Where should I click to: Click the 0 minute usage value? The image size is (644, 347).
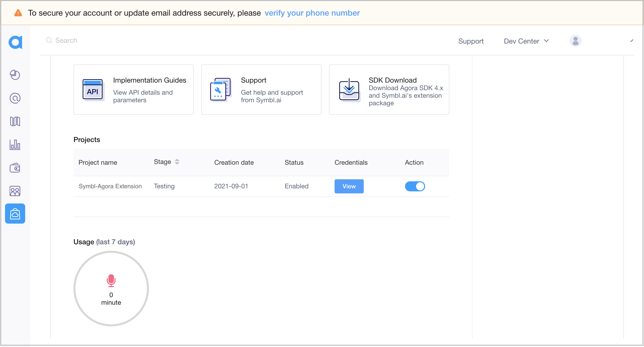point(111,299)
